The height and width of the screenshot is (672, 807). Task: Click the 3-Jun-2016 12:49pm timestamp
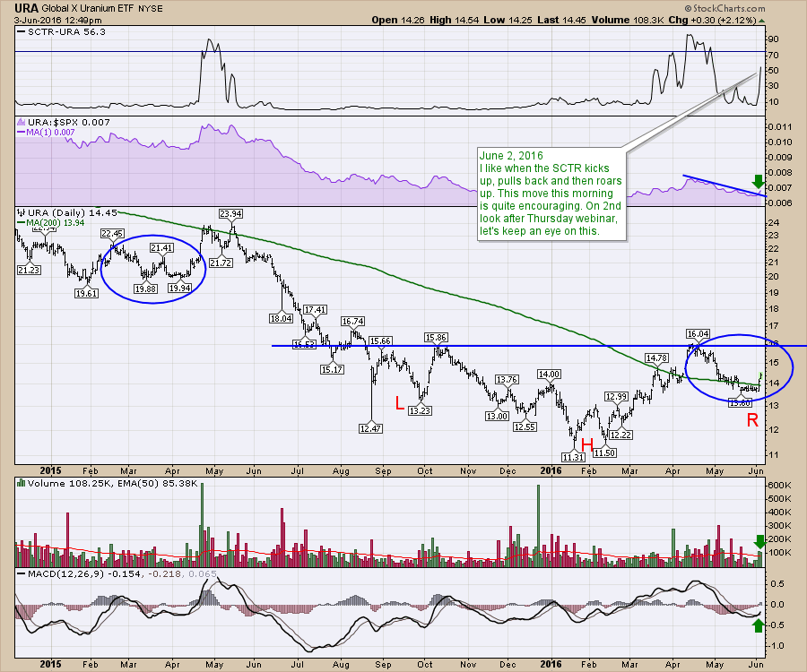tap(57, 21)
